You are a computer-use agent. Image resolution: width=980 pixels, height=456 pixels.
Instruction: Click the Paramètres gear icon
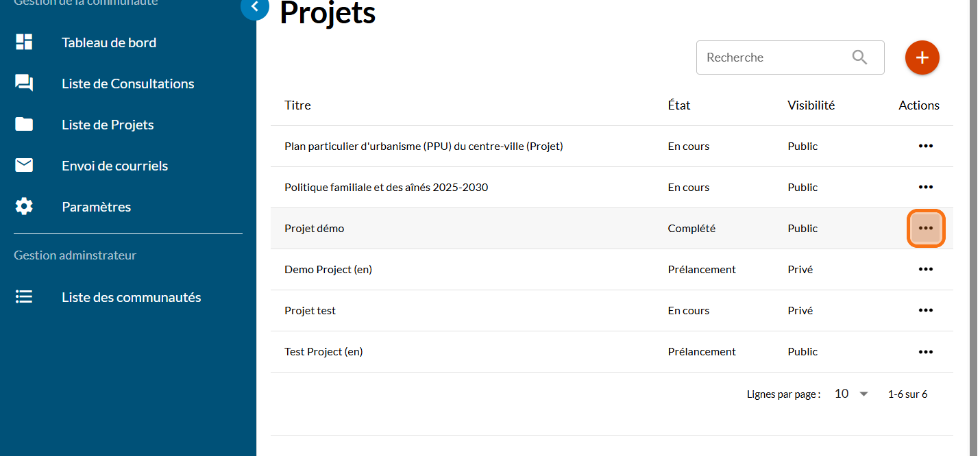point(24,206)
